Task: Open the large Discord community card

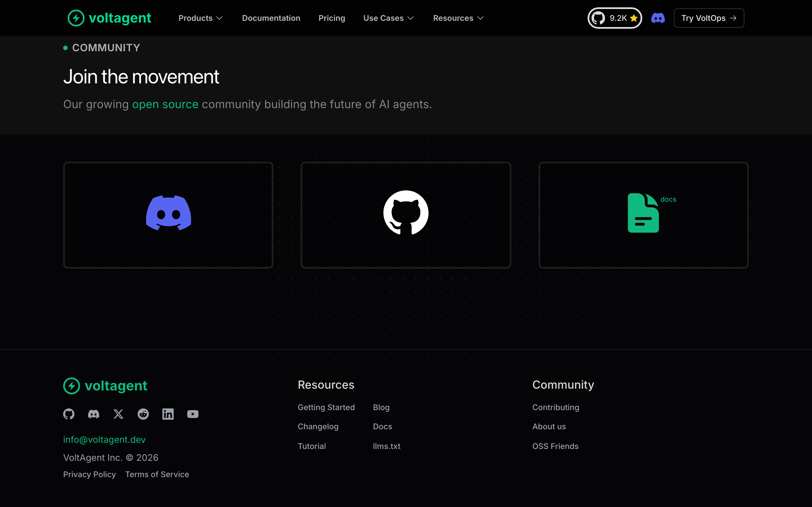Action: coord(168,215)
